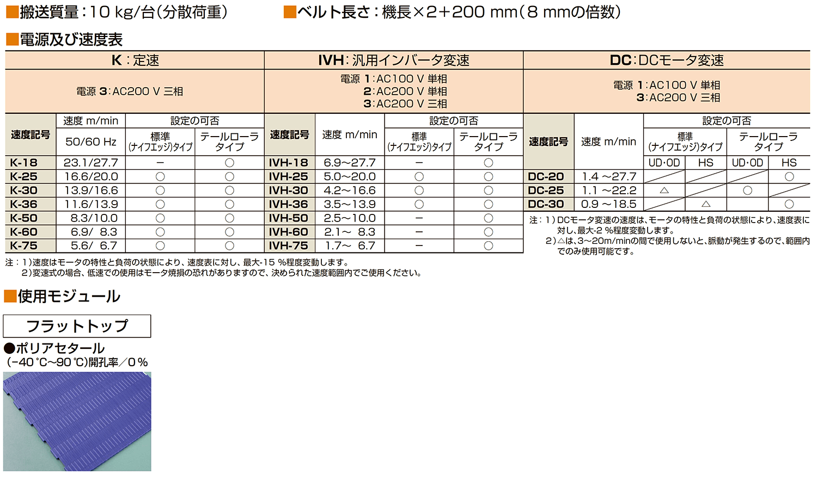
Task: Click the DC：DCモータ変速 header
Action: (x=667, y=60)
